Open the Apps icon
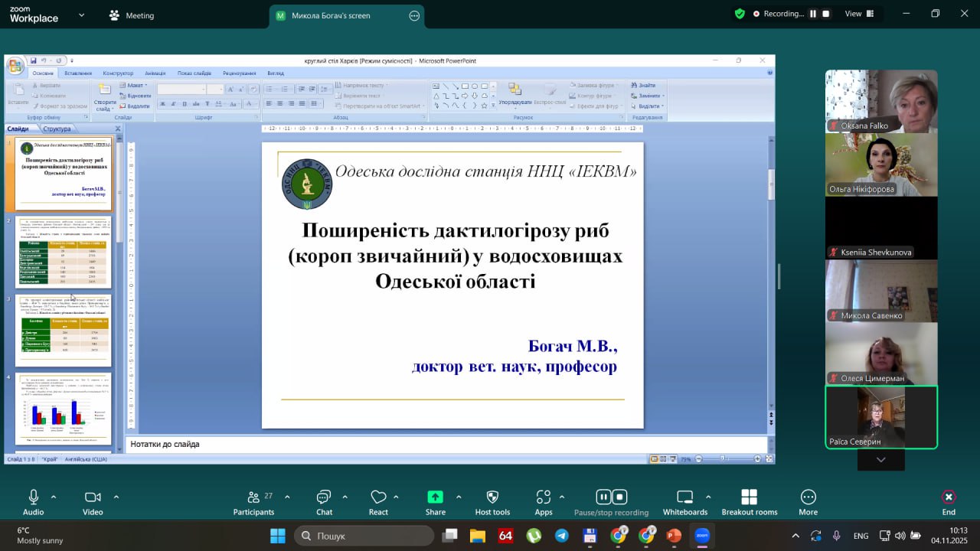This screenshot has width=980, height=551. click(x=544, y=502)
